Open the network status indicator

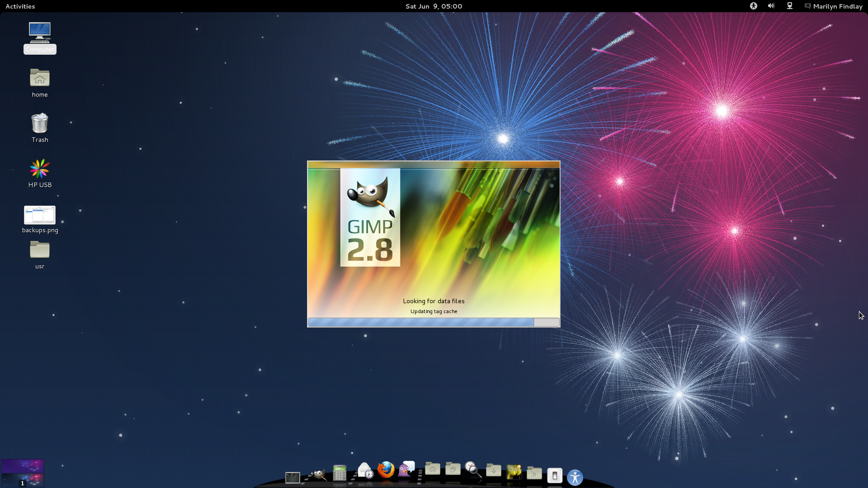pos(789,6)
